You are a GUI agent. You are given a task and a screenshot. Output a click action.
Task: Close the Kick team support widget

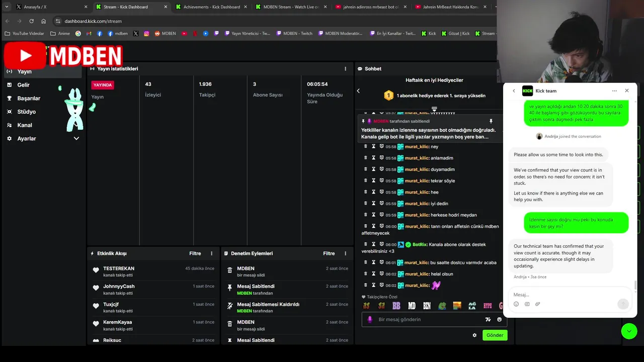point(627,91)
